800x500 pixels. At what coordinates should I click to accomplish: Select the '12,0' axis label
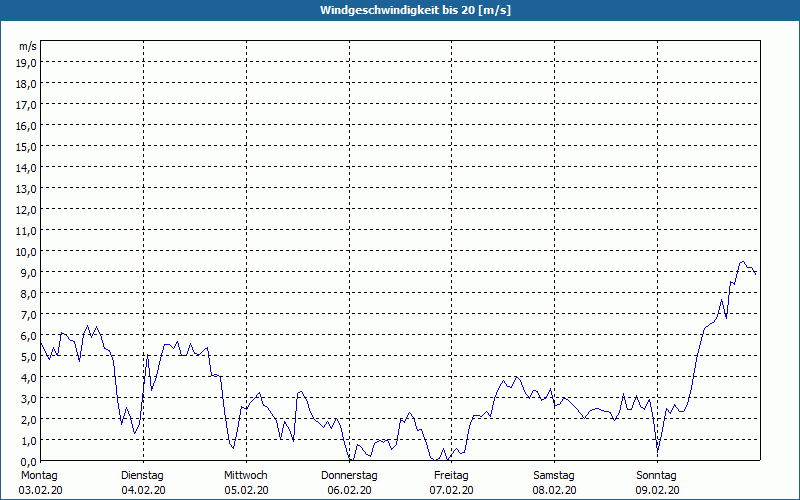(x=26, y=210)
